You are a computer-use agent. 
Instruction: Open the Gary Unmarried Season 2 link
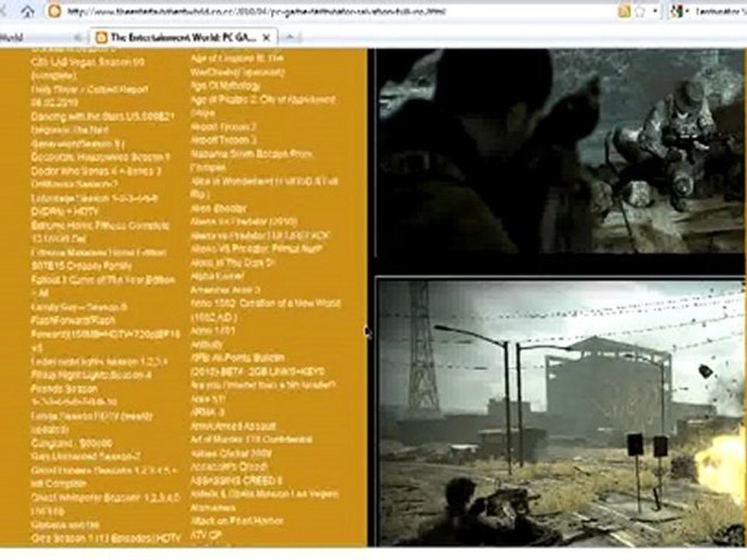tap(86, 457)
